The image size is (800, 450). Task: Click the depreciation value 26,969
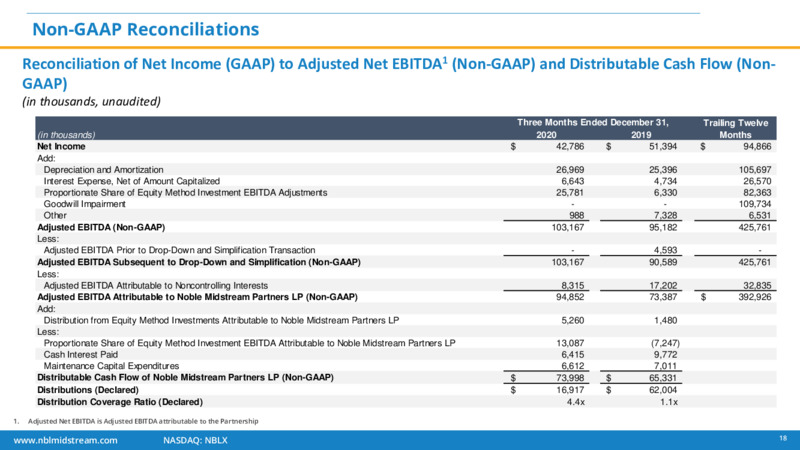tap(570, 169)
